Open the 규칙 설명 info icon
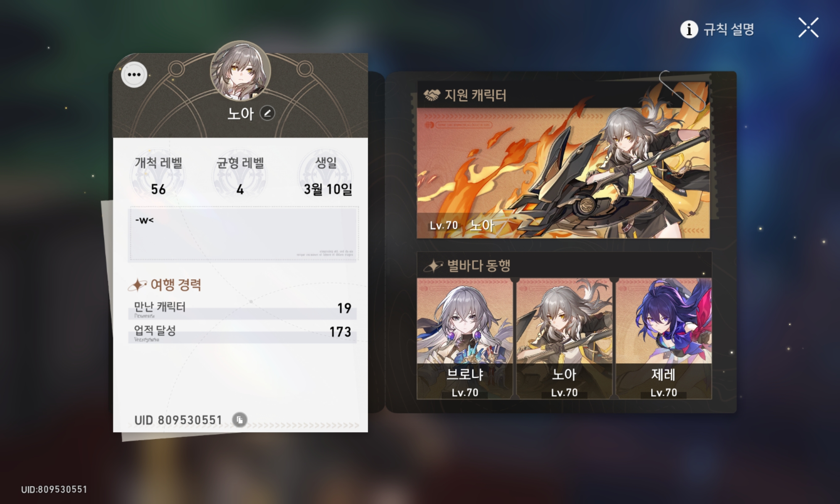Screen dimensions: 840x504 [x=689, y=29]
